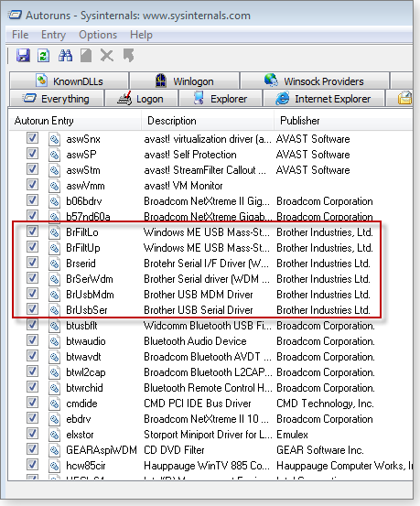Sort by Autorun Entry column header
This screenshot has width=420, height=506.
(75, 121)
